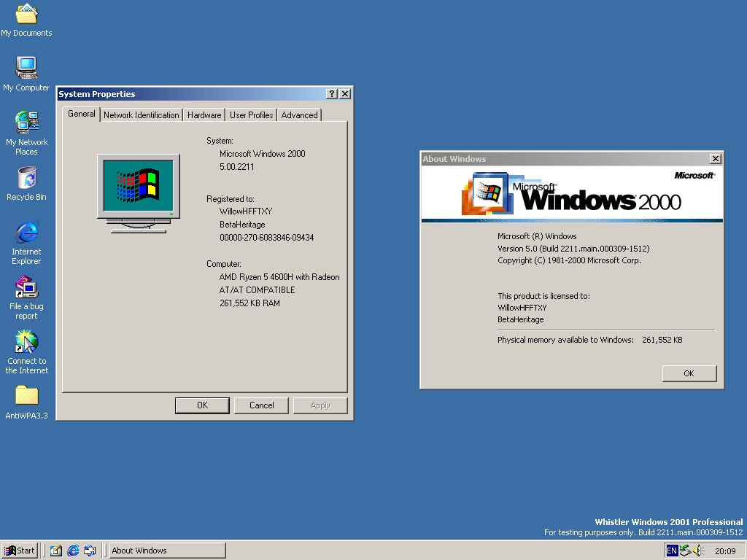Click the AT/AT COMPATIBLE text
747x560 pixels.
coord(258,290)
